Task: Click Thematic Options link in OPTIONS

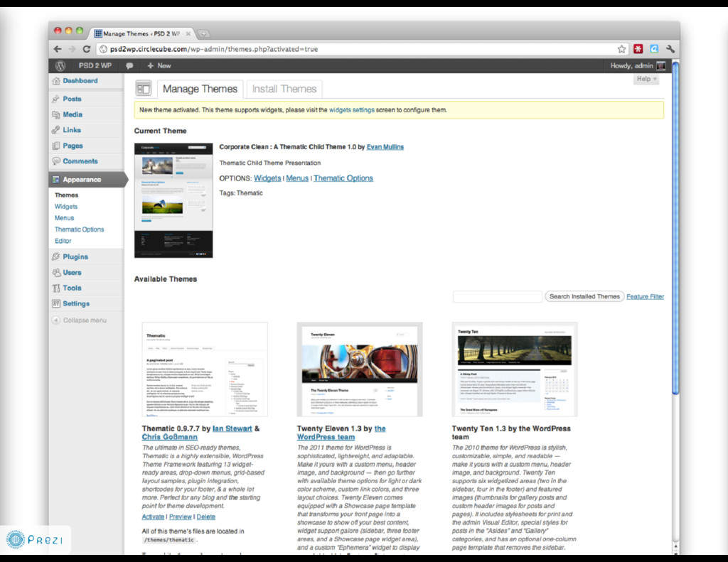Action: pos(343,178)
